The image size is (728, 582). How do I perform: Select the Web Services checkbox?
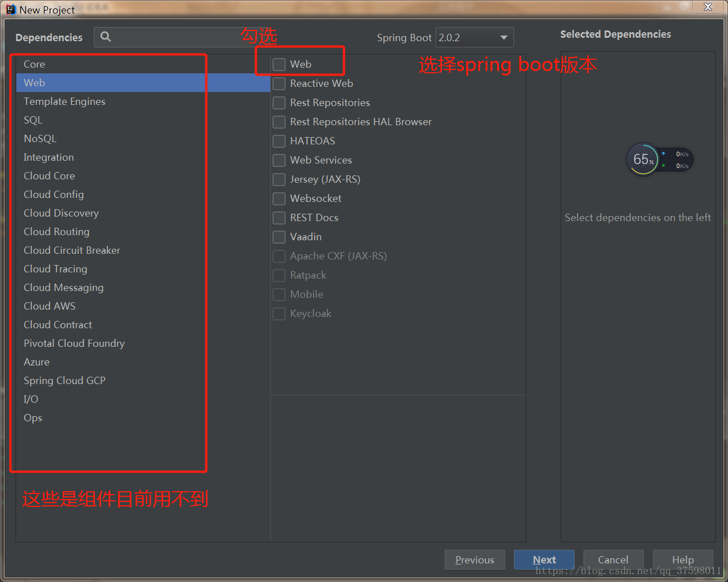point(279,160)
